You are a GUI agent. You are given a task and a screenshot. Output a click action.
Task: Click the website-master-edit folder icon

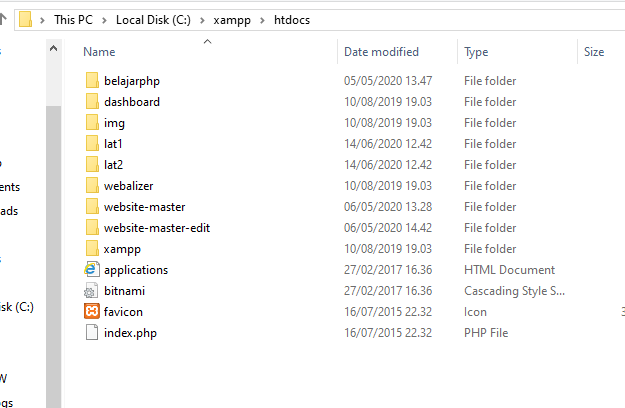click(x=92, y=228)
